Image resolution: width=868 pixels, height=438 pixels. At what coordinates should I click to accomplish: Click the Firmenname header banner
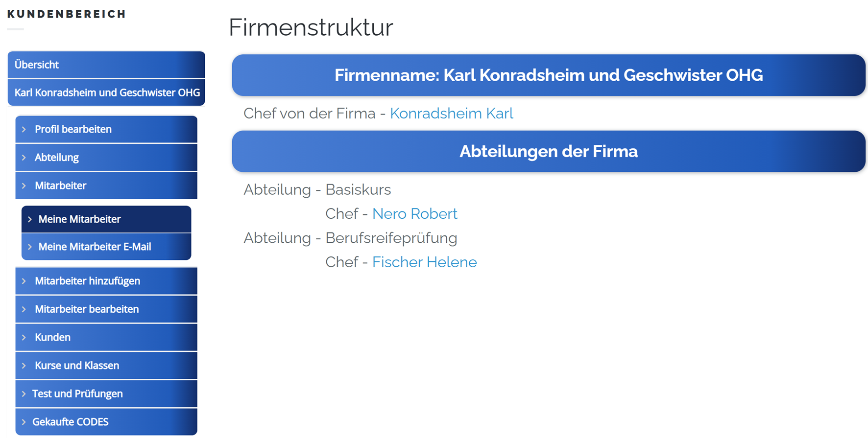[x=548, y=75]
